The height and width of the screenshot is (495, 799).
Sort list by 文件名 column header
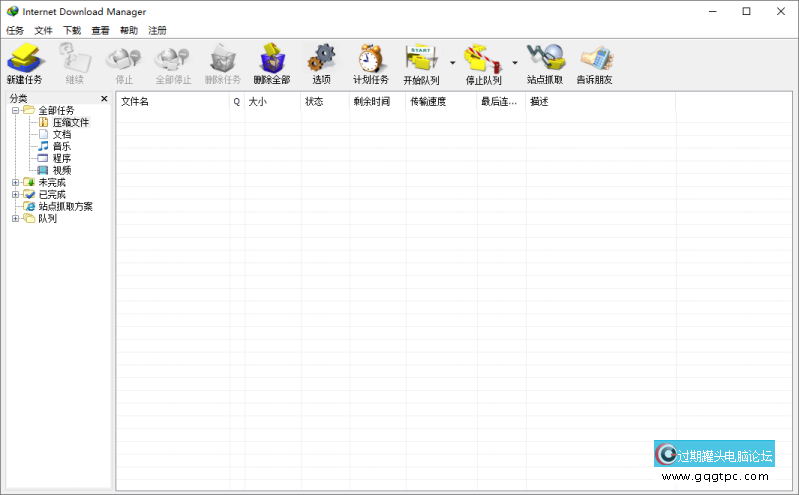click(172, 102)
